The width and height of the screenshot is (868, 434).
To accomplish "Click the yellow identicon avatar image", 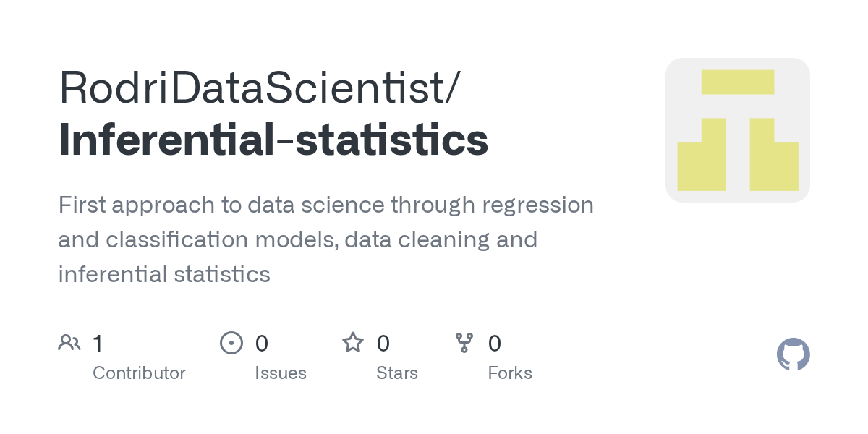I will point(738,130).
